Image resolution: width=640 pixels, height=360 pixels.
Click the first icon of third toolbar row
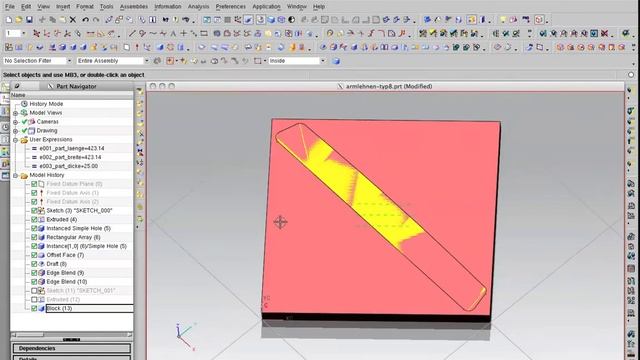pos(9,47)
